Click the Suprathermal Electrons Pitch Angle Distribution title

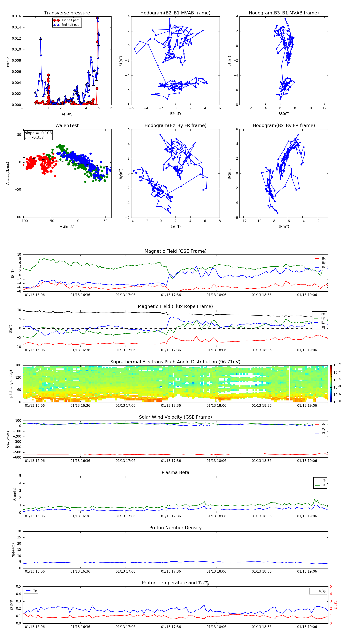click(x=175, y=362)
